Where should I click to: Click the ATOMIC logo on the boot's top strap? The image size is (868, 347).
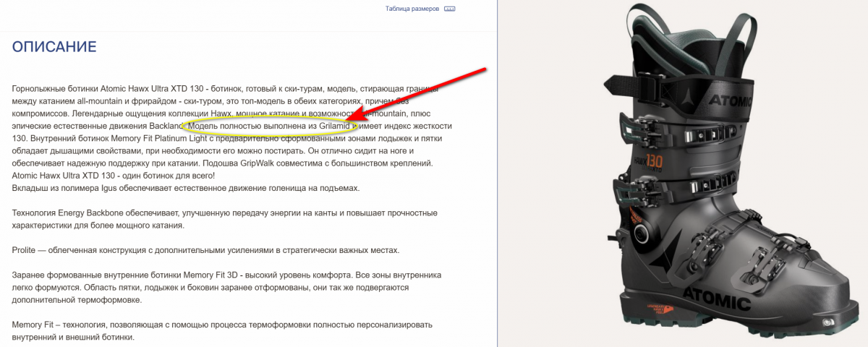point(732,101)
